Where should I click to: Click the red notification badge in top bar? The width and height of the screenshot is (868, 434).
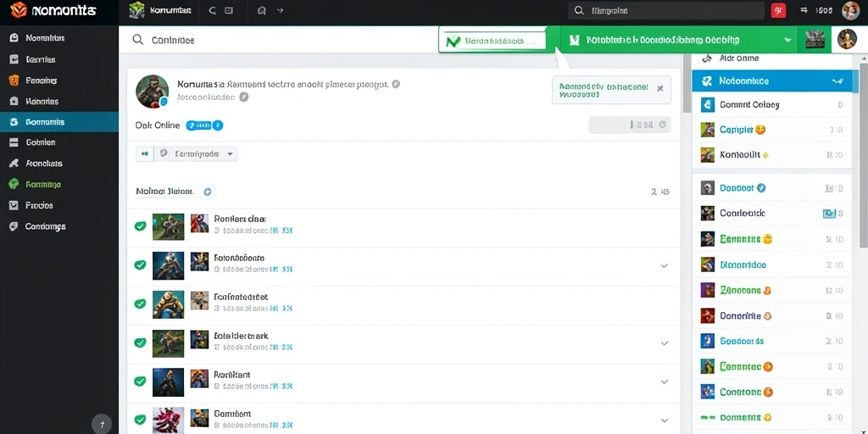pos(778,10)
